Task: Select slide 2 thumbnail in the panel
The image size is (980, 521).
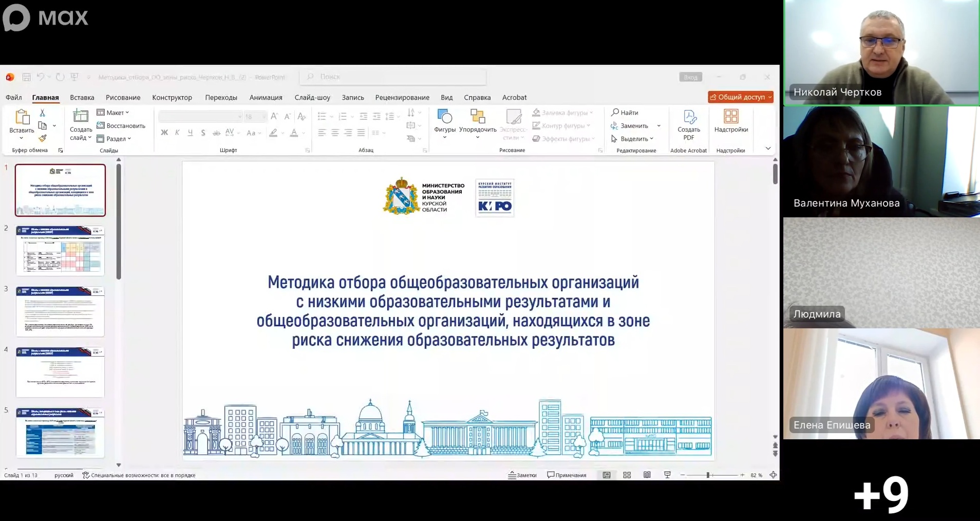Action: click(60, 251)
